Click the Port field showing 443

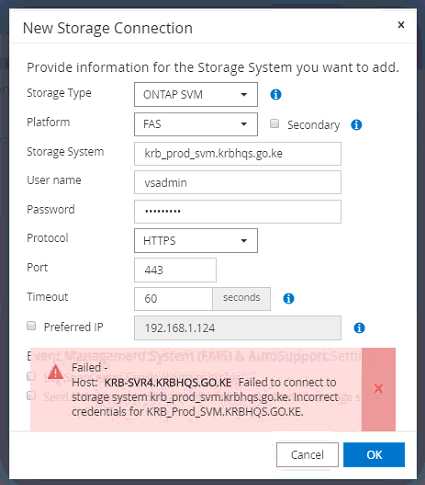175,270
